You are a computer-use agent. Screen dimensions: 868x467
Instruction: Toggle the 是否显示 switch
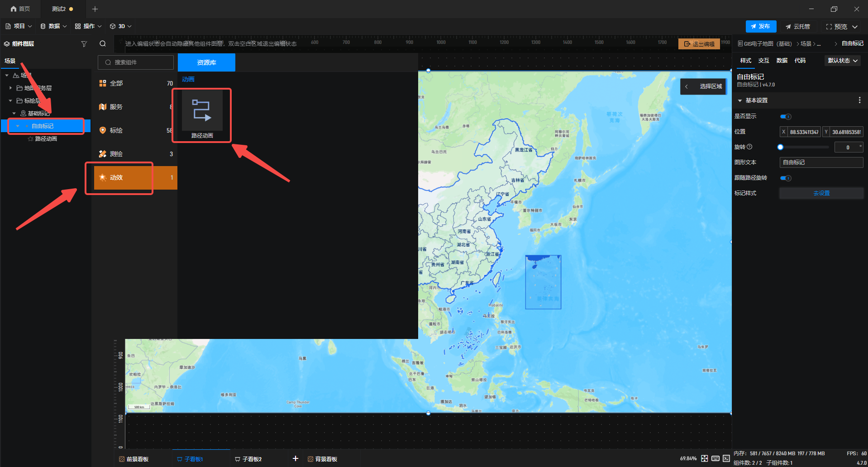pyautogui.click(x=786, y=117)
